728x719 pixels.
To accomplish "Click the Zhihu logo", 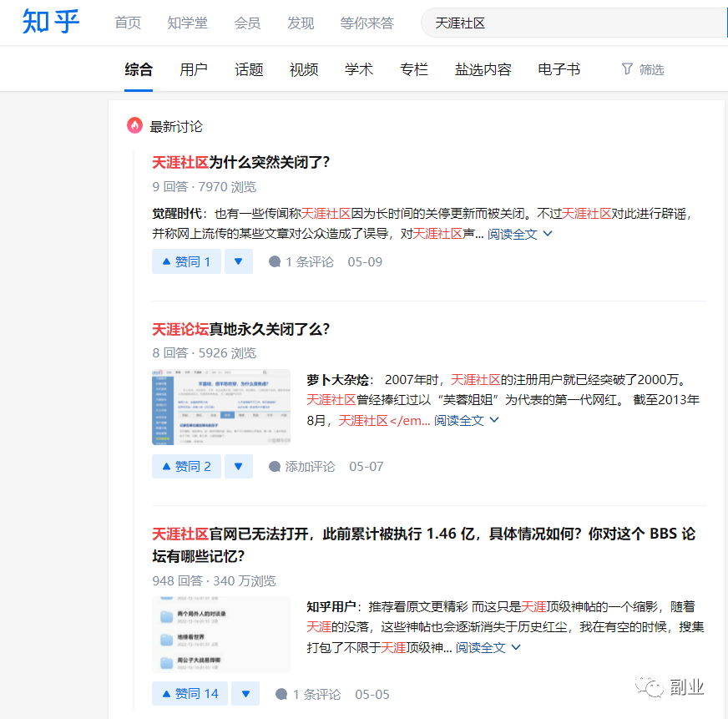I will (x=51, y=23).
